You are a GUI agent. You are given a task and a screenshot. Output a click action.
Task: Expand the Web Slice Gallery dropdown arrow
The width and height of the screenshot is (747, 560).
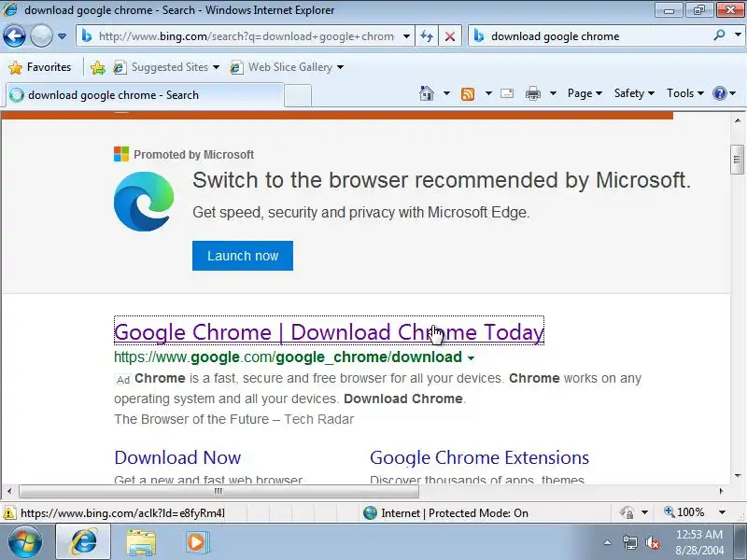[x=340, y=67]
